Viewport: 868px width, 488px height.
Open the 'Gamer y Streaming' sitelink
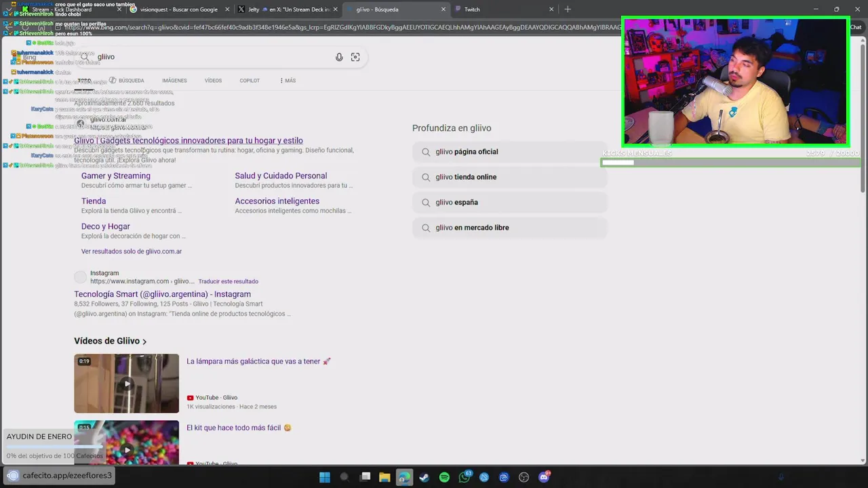(x=116, y=176)
